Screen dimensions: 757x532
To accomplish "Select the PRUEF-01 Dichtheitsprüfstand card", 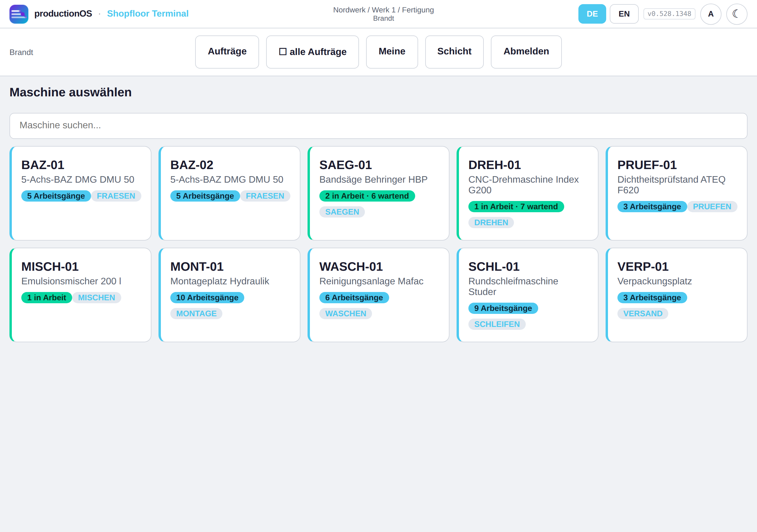I will [x=676, y=193].
